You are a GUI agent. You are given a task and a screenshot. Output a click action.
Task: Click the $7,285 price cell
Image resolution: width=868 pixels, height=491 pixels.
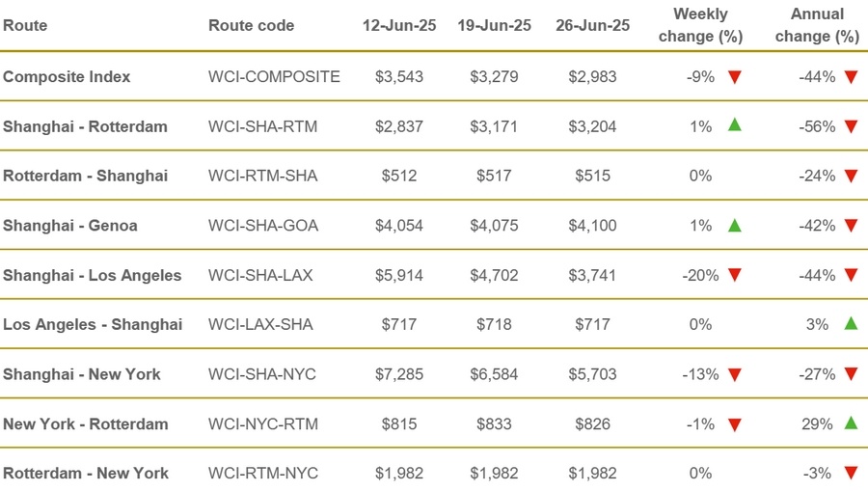[398, 374]
